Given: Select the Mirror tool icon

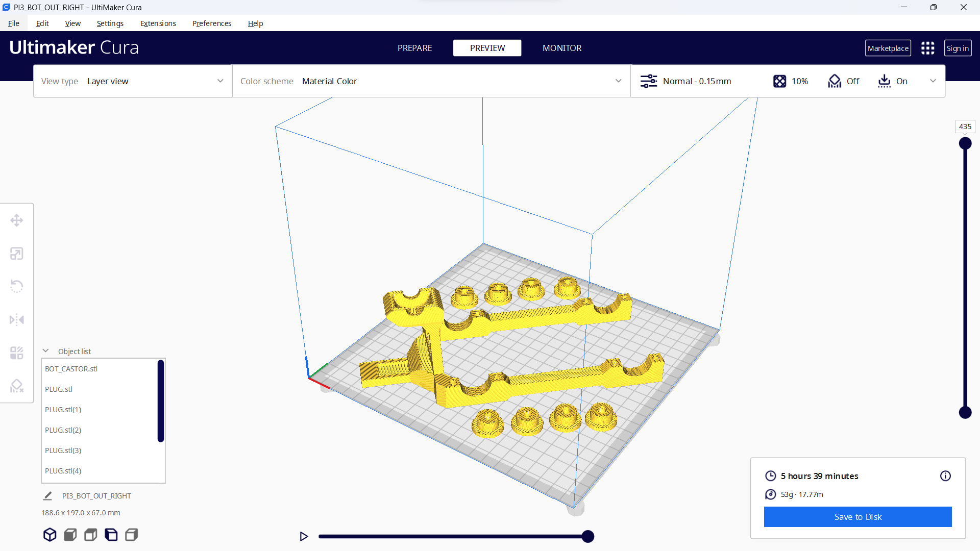Looking at the screenshot, I should (17, 320).
